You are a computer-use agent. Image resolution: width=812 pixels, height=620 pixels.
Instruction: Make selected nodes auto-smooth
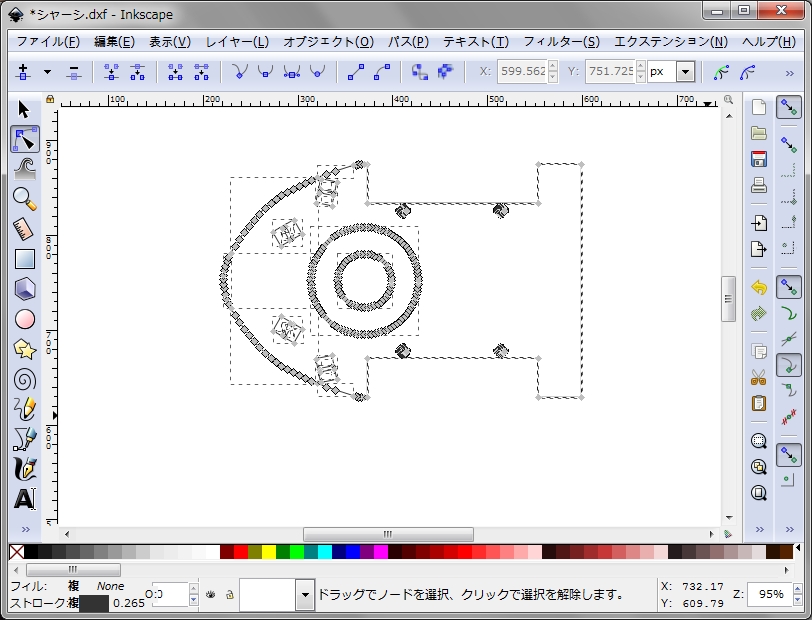coord(317,72)
